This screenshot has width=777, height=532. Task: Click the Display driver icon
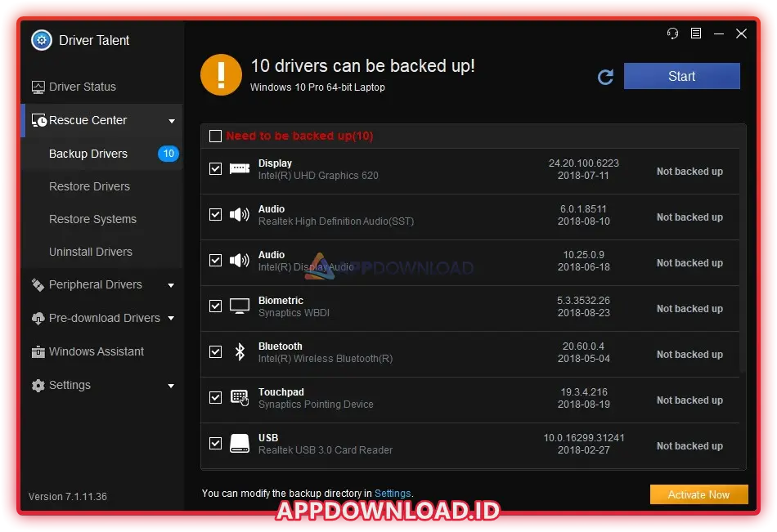click(x=240, y=168)
